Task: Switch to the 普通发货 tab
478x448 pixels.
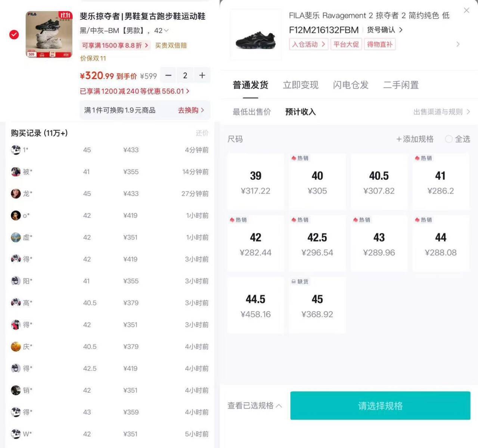Action: [x=251, y=85]
